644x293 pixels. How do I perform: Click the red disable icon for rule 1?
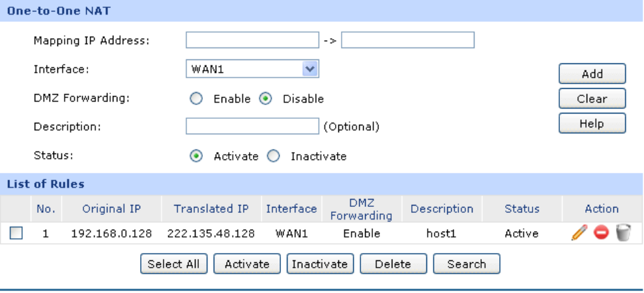point(601,234)
